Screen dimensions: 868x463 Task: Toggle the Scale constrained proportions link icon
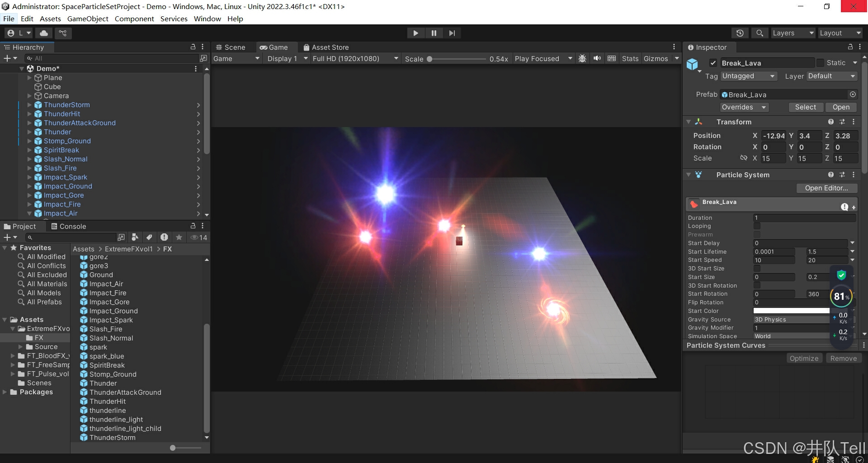[743, 158]
